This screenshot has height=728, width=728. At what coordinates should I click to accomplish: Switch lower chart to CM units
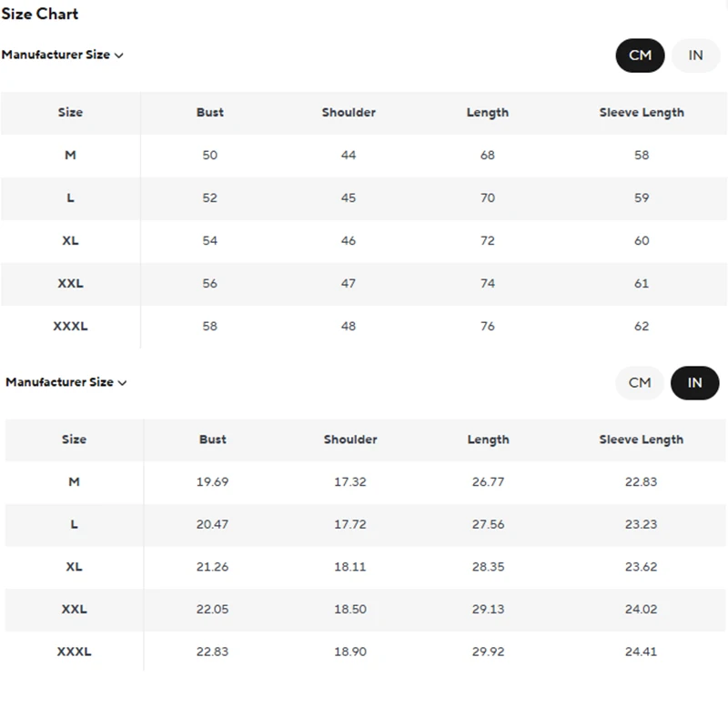(x=640, y=383)
